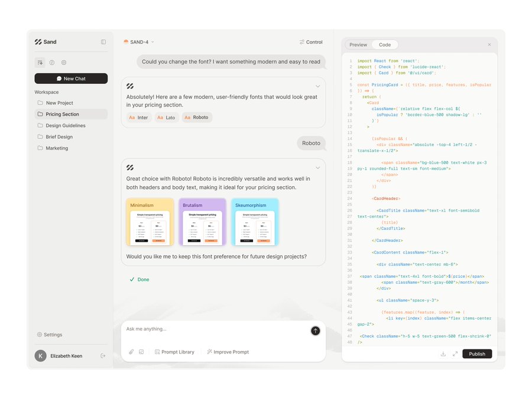Click the 'Could you change the font' message

tap(231, 61)
